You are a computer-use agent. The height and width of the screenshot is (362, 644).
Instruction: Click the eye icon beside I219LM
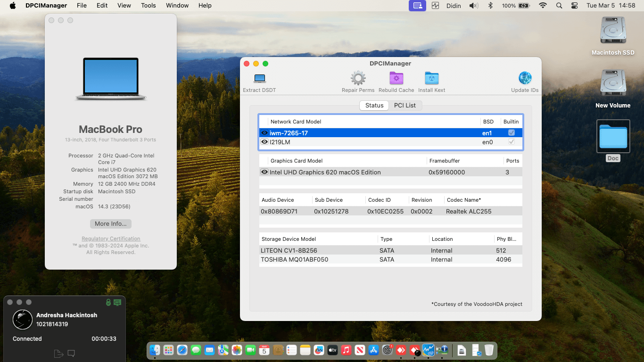click(264, 142)
